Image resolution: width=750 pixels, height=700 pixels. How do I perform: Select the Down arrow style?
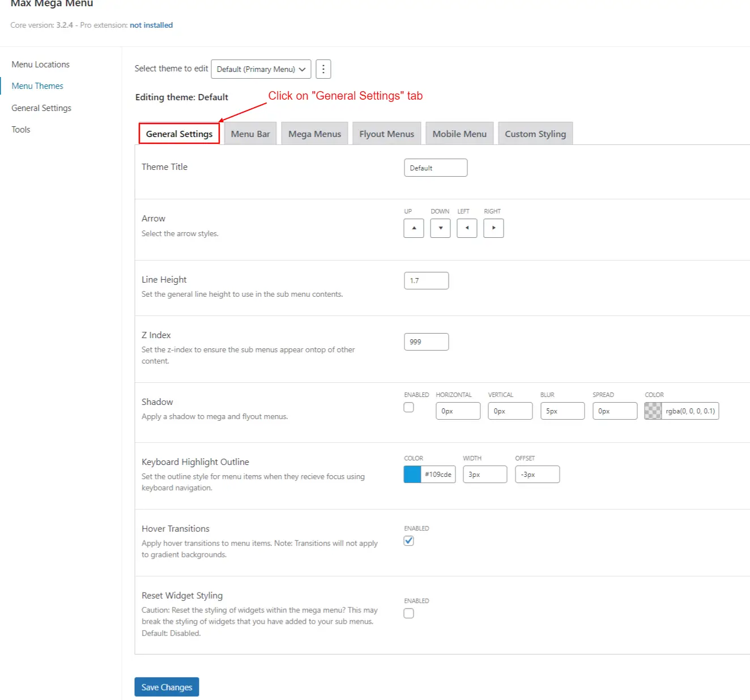click(440, 228)
